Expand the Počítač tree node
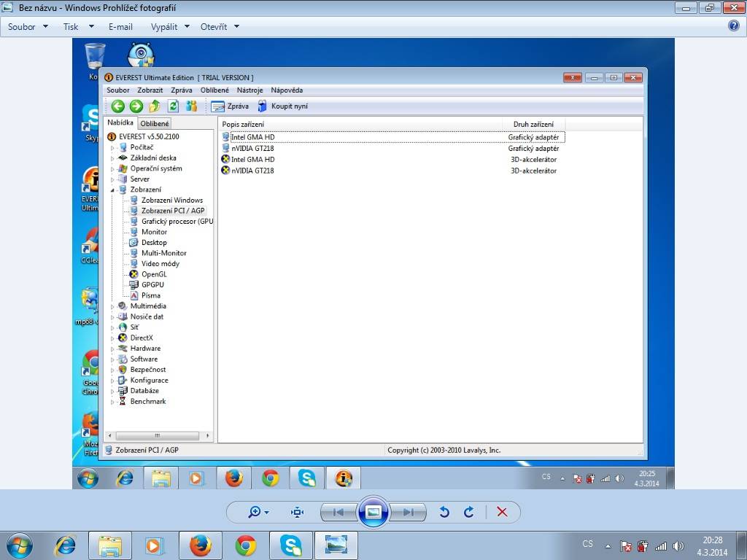The width and height of the screenshot is (747, 560). click(x=113, y=148)
